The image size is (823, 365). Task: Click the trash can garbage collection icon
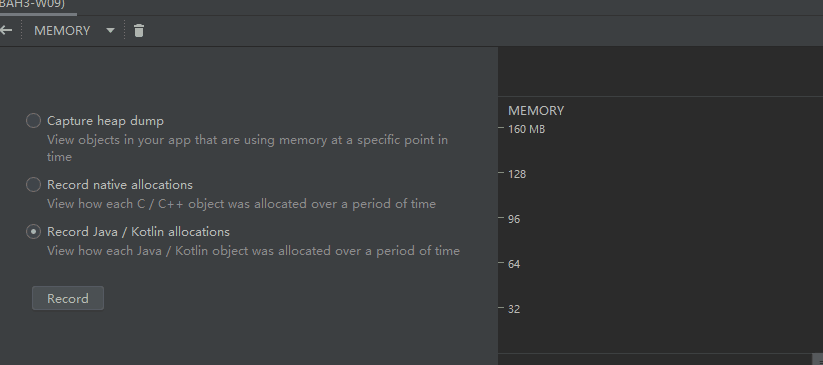(139, 30)
